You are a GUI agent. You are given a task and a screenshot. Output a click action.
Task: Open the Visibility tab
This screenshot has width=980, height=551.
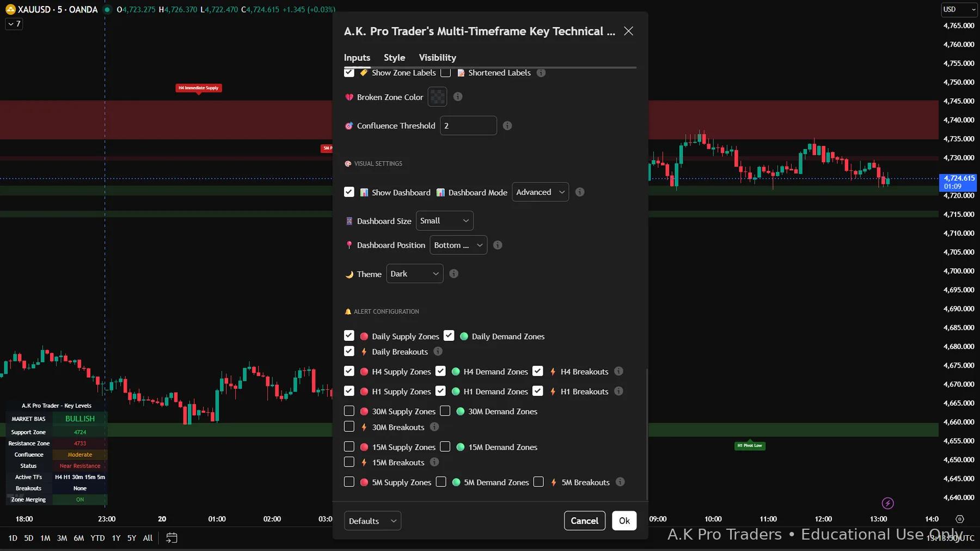(437, 57)
